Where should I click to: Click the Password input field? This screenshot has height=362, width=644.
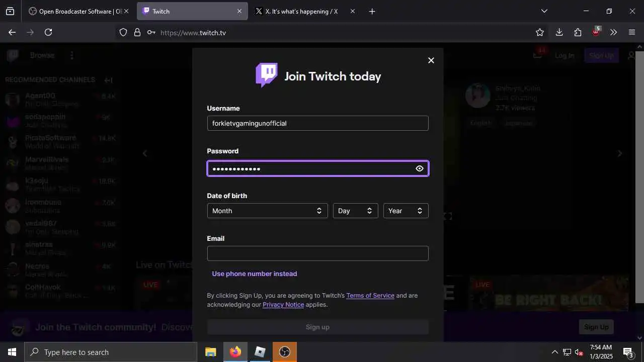[317, 168]
